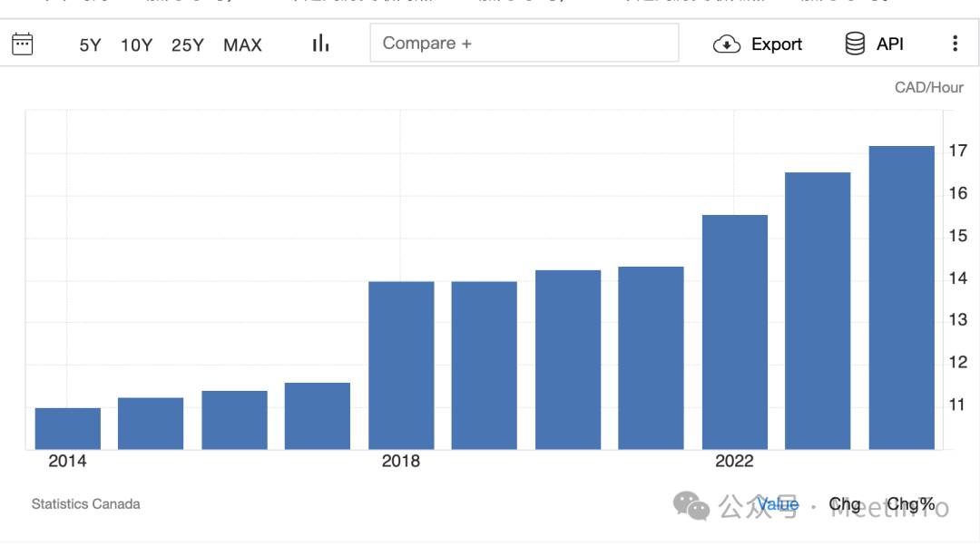Click the 2018 bar in the chart
This screenshot has height=546, width=980.
(x=401, y=366)
